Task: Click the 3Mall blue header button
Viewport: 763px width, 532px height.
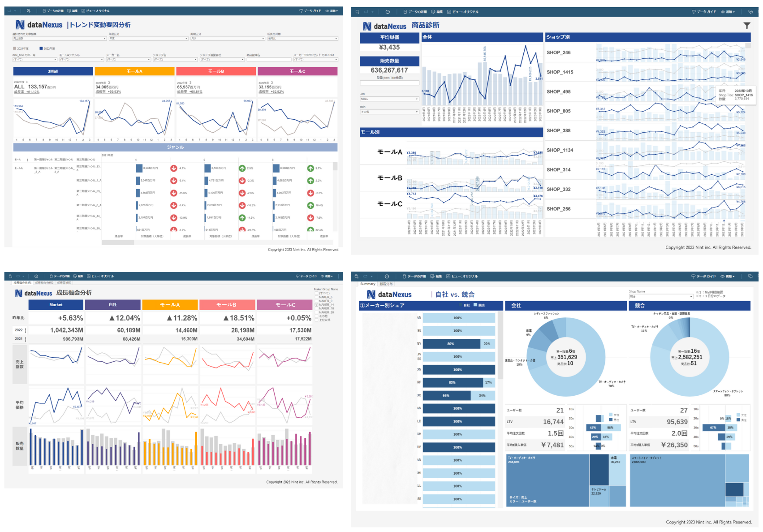Action: 53,71
